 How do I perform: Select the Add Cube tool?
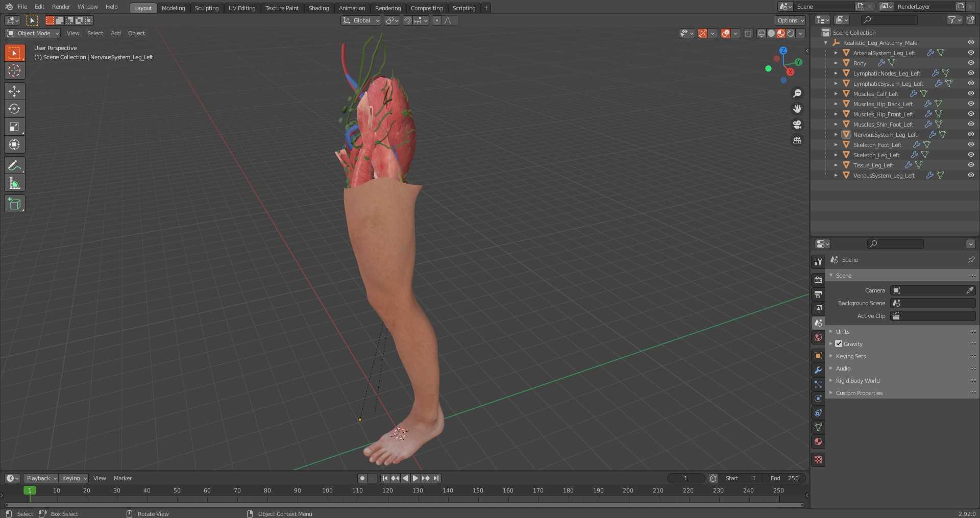14,204
